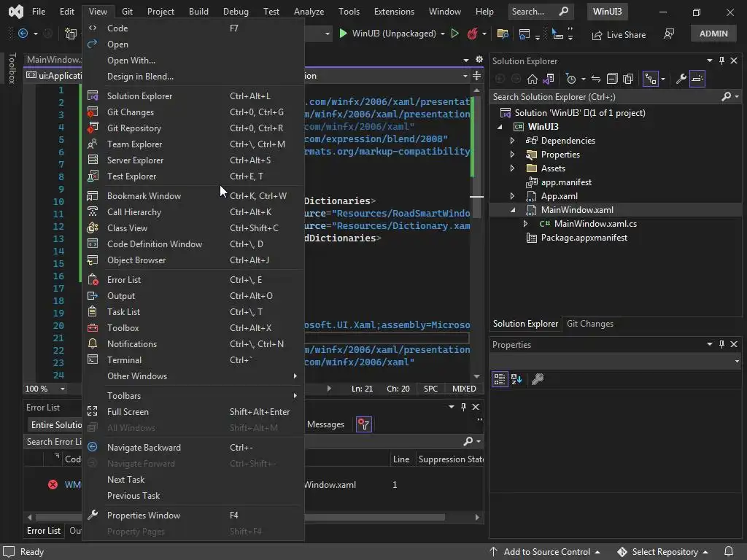The width and height of the screenshot is (747, 560).
Task: Open the Extensions menu
Action: click(x=394, y=12)
